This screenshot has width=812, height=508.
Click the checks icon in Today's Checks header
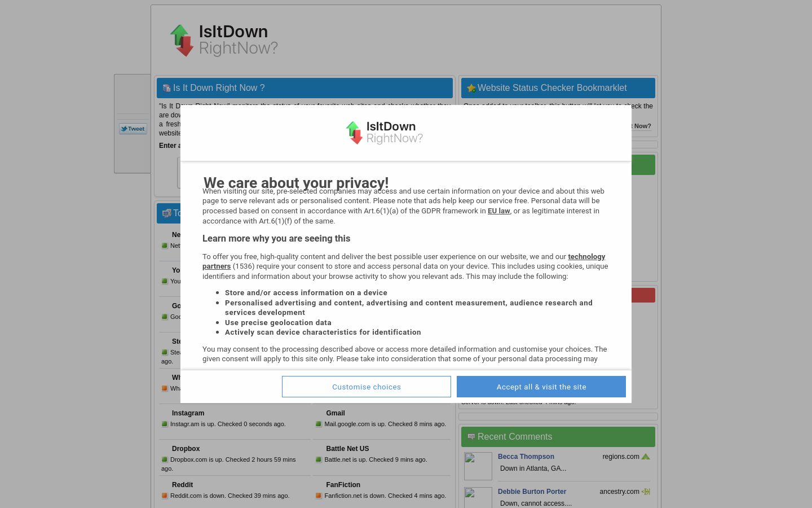click(x=167, y=213)
